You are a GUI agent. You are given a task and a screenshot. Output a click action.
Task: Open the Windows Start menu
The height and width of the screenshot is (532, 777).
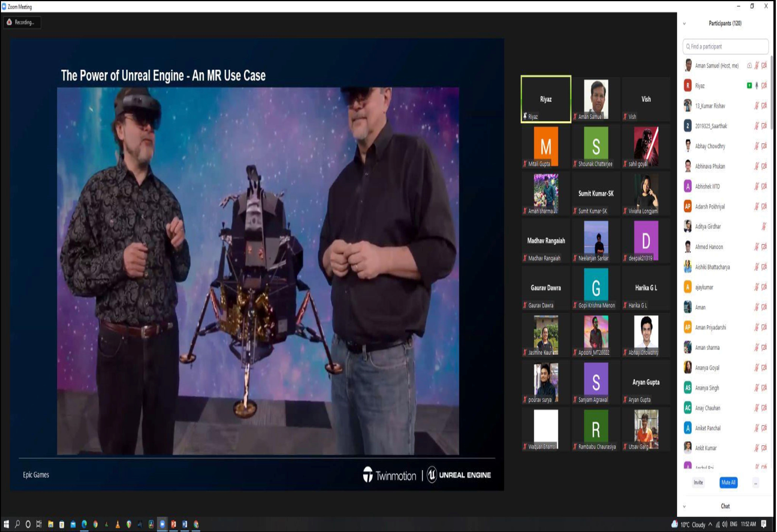pyautogui.click(x=6, y=524)
